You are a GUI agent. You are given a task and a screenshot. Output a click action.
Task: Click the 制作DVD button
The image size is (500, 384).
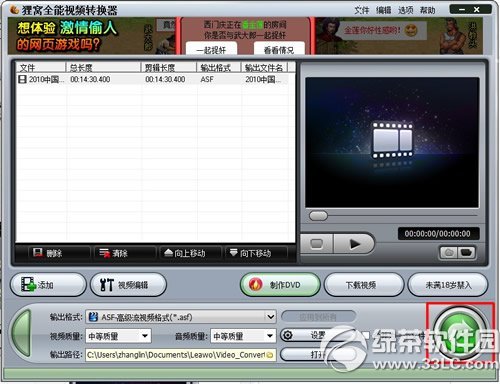pyautogui.click(x=280, y=285)
